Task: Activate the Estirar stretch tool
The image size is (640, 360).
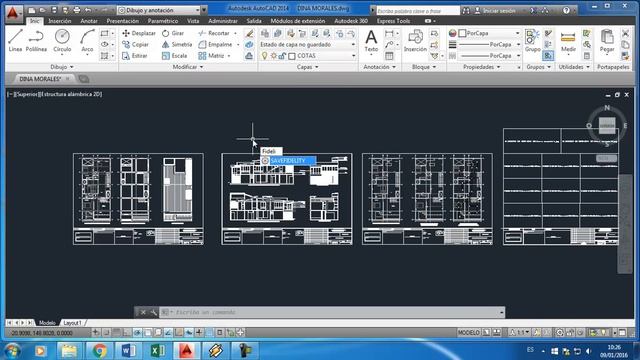Action: point(135,56)
